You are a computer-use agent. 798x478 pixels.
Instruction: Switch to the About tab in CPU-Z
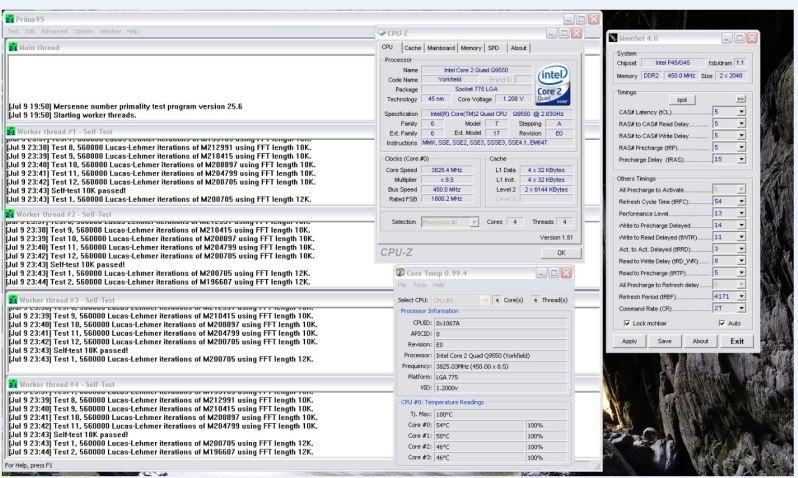pos(519,48)
